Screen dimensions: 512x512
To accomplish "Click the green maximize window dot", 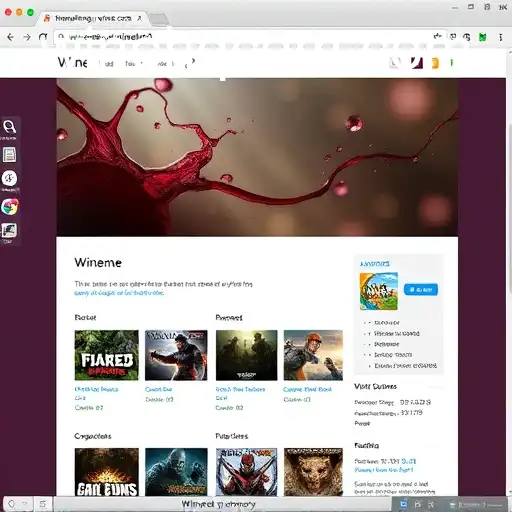I will [x=30, y=12].
